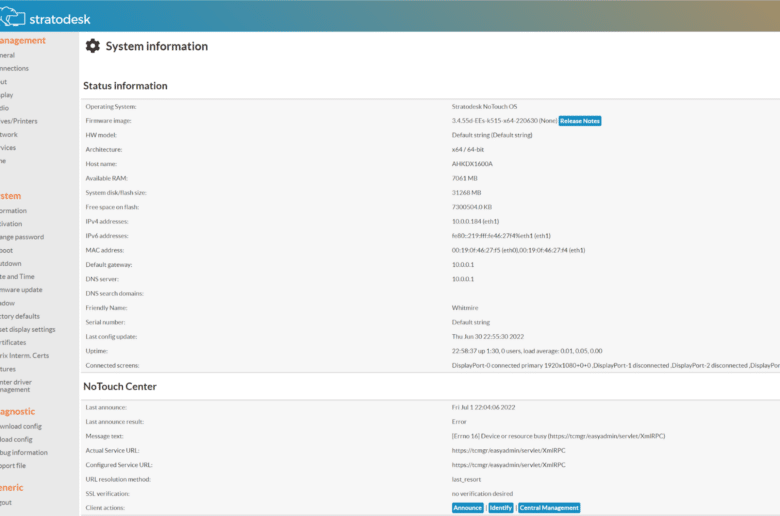
Task: Click the last_resort resolution method value
Action: [x=467, y=480]
